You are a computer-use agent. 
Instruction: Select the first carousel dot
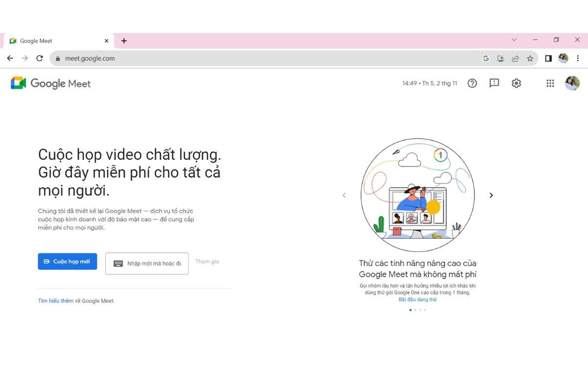(410, 310)
